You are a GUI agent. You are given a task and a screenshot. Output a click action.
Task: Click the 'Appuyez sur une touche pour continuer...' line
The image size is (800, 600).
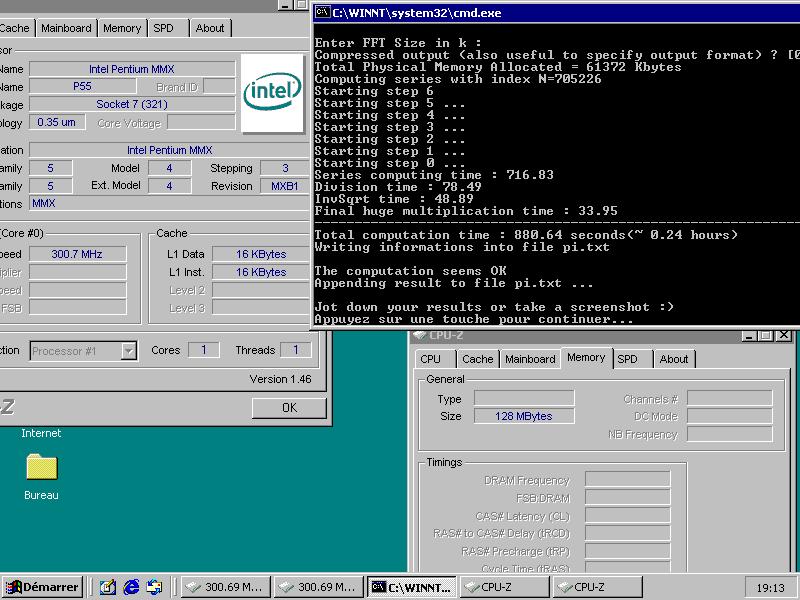tap(474, 319)
